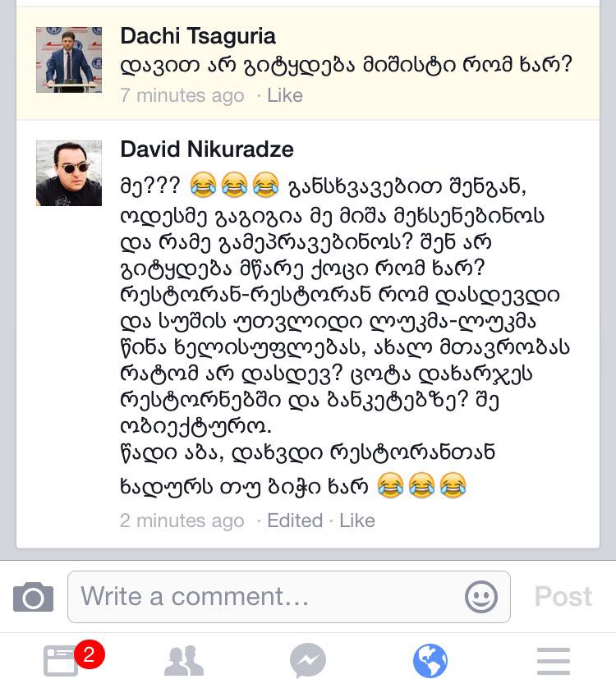616x679 pixels.
Task: Open the Friend Requests tab icon
Action: 184,661
